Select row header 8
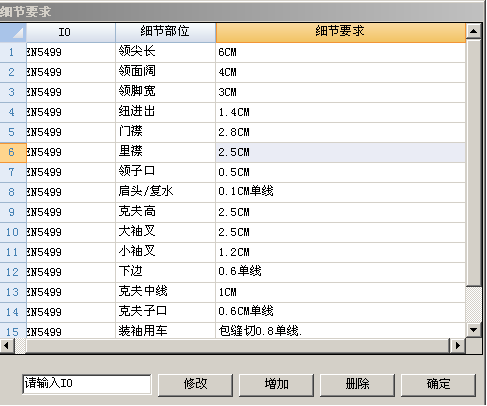Screen dimensions: 487x406 point(13,192)
